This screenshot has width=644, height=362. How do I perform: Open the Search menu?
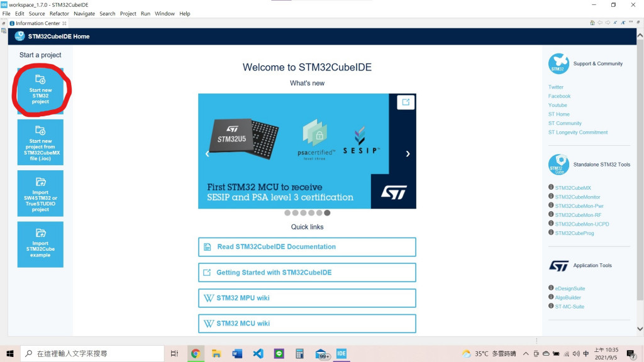coord(107,14)
